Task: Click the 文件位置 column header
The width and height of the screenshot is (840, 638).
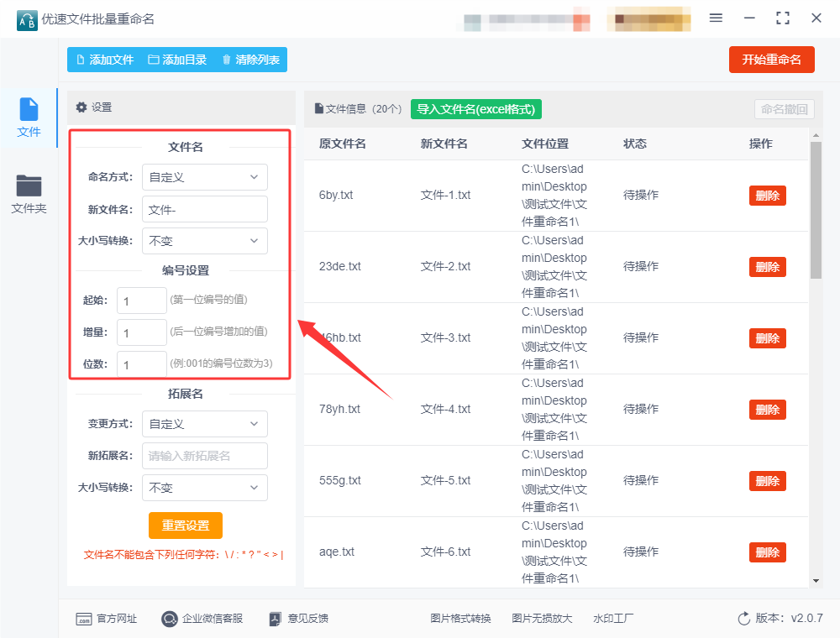Action: tap(545, 144)
